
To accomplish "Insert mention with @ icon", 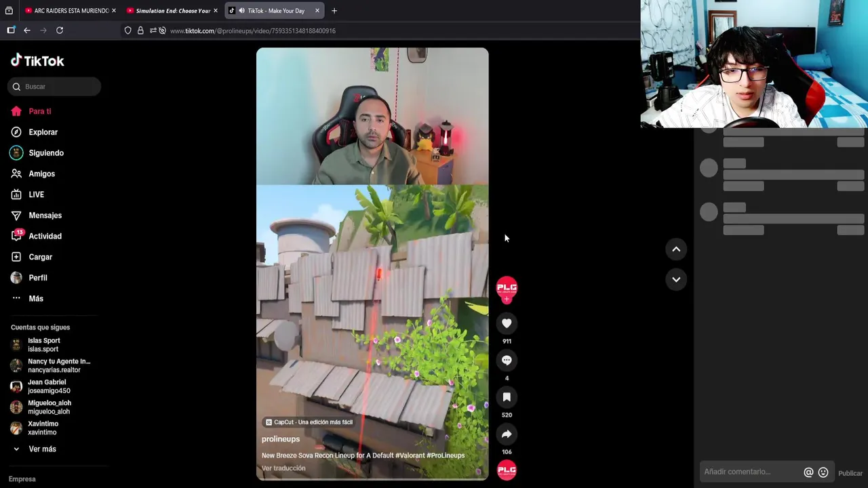I will (x=808, y=472).
